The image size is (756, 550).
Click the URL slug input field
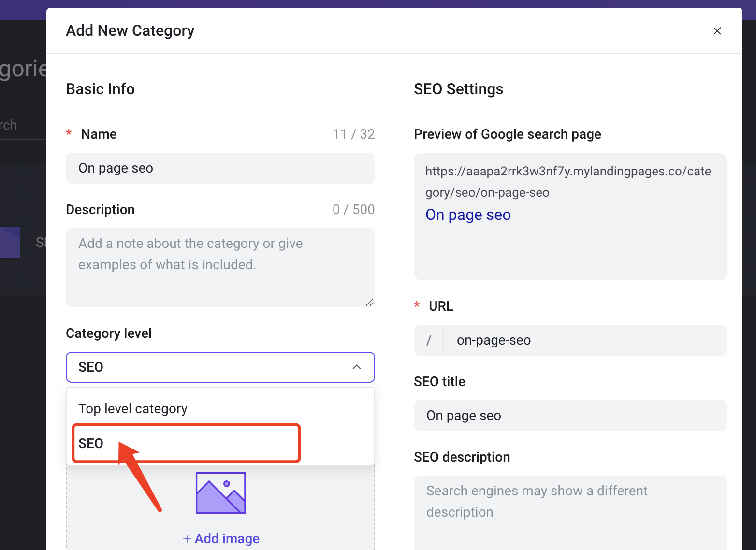coord(585,340)
